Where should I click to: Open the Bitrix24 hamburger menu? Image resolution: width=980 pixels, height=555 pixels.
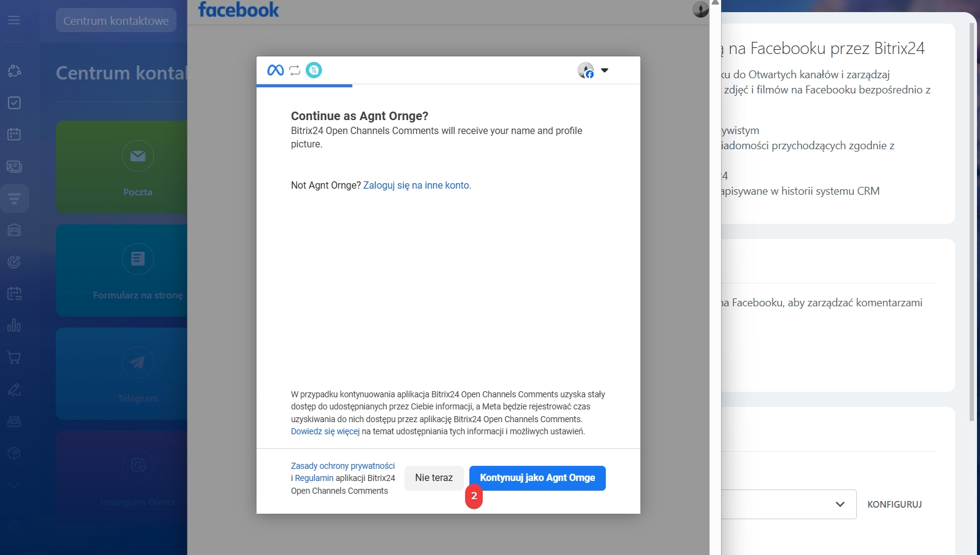click(x=14, y=20)
